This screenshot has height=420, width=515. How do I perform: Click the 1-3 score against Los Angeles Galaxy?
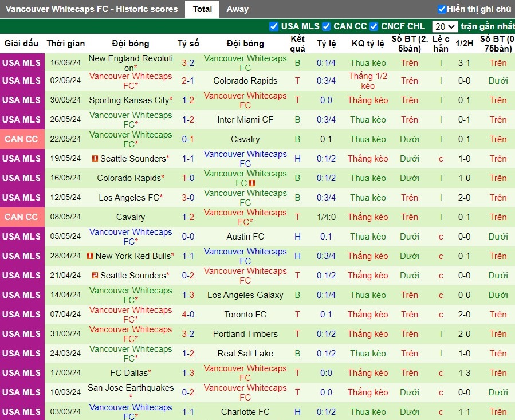coord(188,295)
